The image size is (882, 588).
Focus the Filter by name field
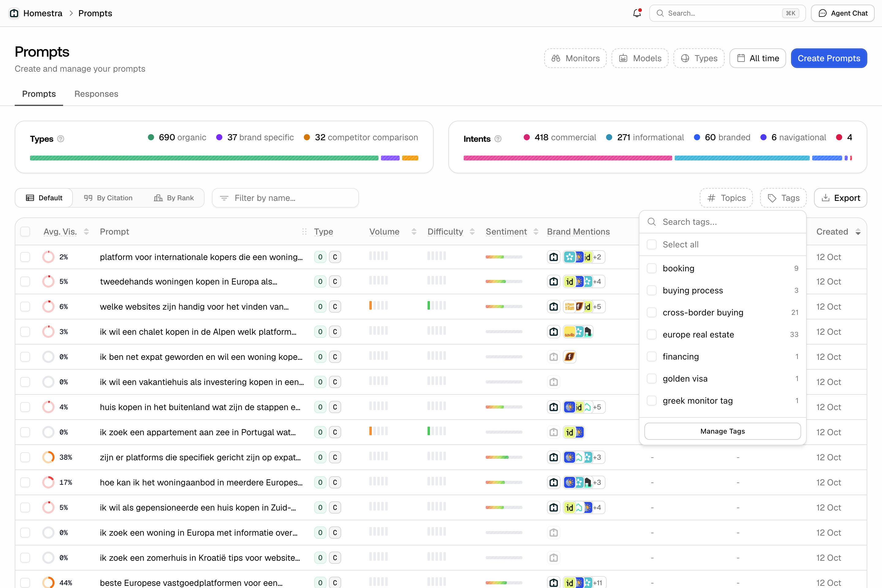(285, 198)
